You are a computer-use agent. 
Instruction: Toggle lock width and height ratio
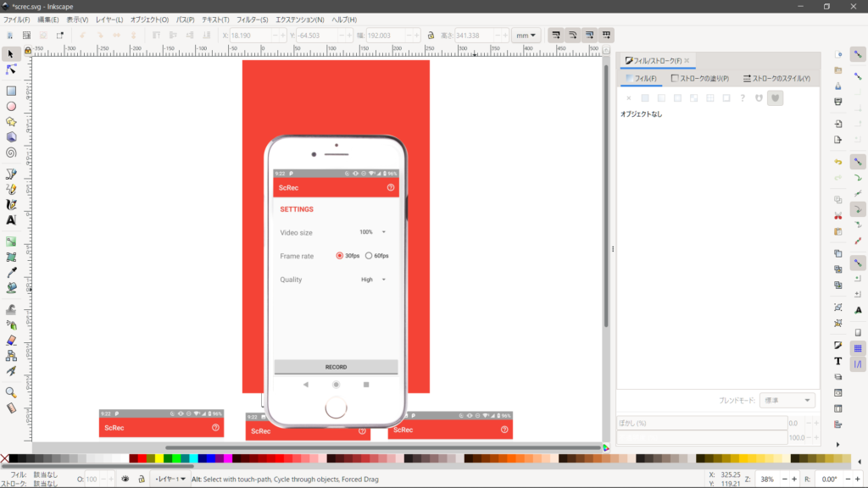point(431,36)
